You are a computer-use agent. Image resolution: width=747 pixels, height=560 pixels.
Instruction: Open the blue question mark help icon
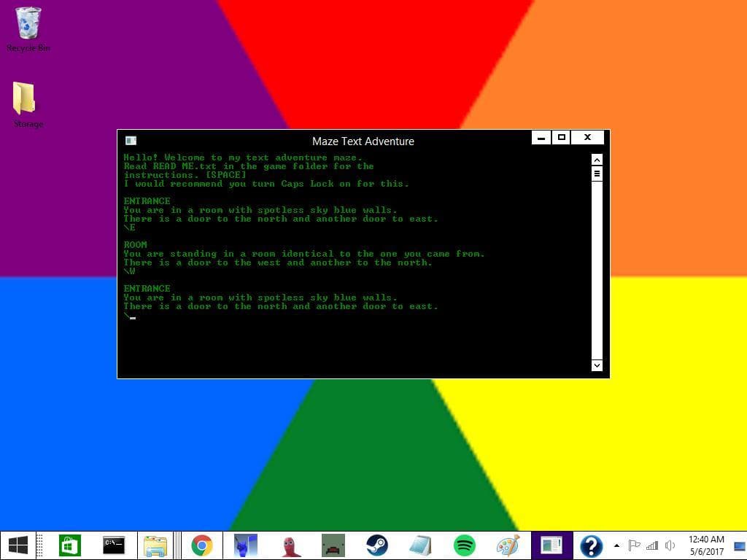591,545
